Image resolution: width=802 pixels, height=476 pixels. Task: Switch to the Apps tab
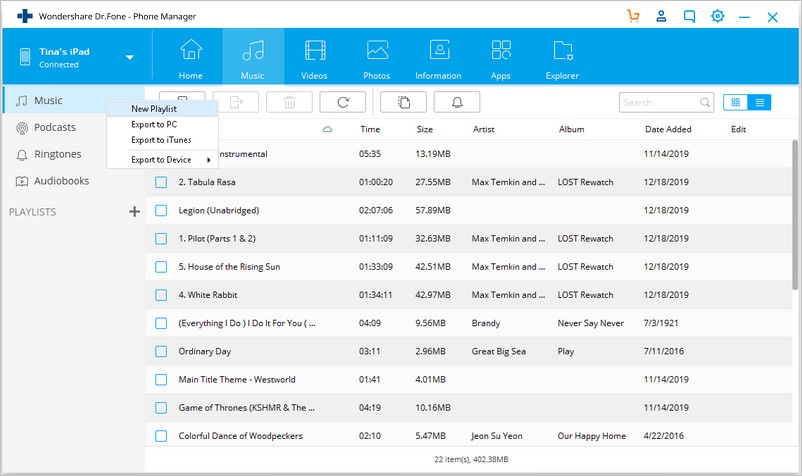[501, 59]
